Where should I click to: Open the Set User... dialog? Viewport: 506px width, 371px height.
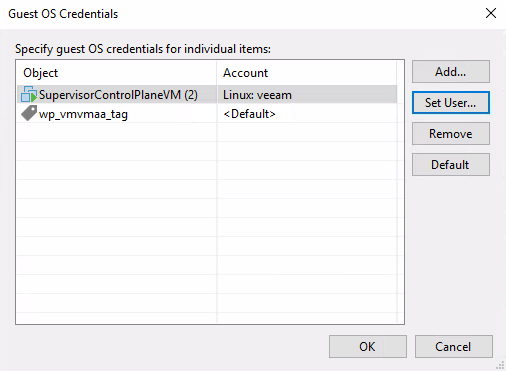[x=451, y=103]
